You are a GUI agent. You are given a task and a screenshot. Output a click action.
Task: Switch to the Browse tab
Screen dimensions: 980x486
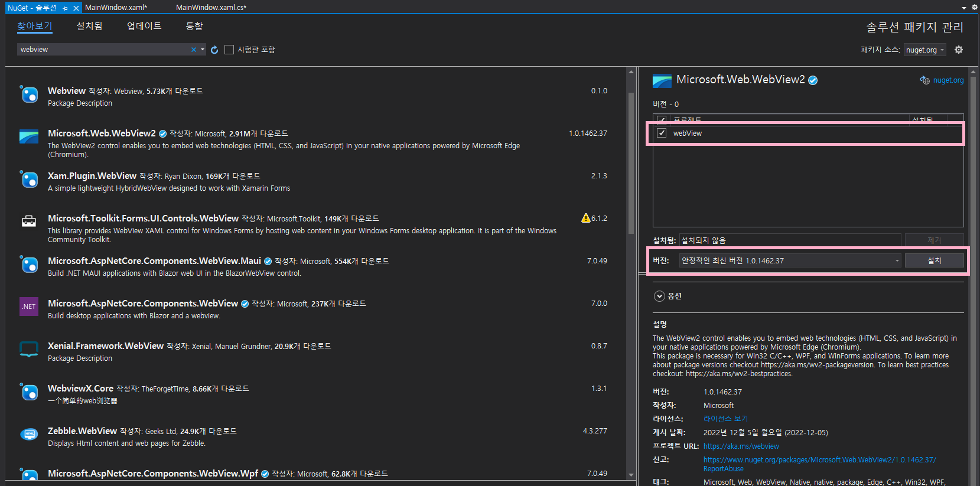[35, 26]
